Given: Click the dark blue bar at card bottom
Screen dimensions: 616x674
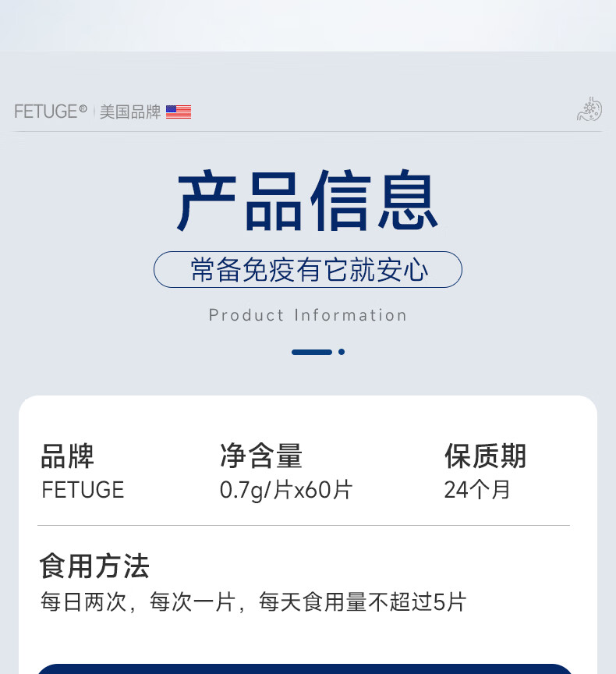Looking at the screenshot, I should click(305, 669).
